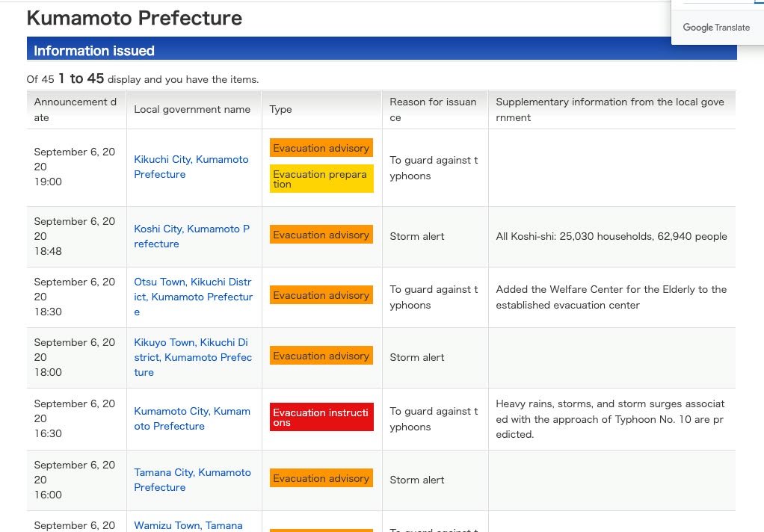Select the Wamizu Town, Tamana link
The height and width of the screenshot is (532, 764).
pyautogui.click(x=188, y=525)
